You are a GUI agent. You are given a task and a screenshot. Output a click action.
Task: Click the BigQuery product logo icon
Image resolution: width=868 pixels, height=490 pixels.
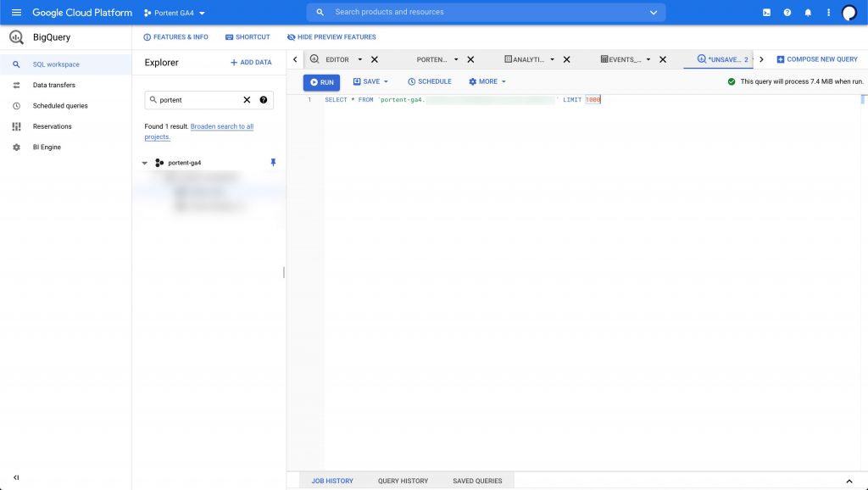tap(16, 37)
